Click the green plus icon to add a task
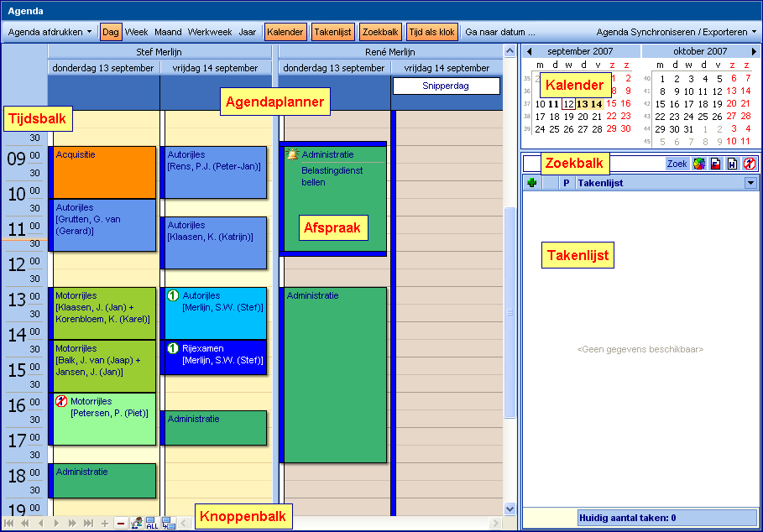This screenshot has height=532, width=763. [532, 182]
